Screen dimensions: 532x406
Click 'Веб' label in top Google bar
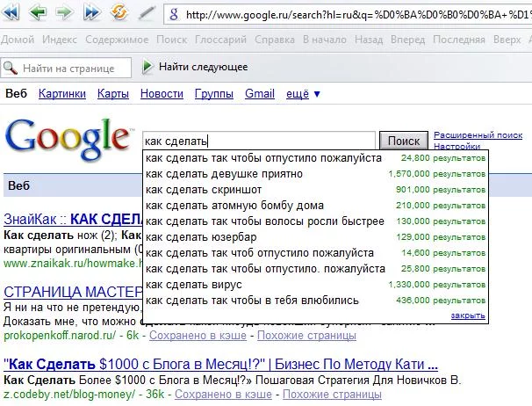[16, 93]
